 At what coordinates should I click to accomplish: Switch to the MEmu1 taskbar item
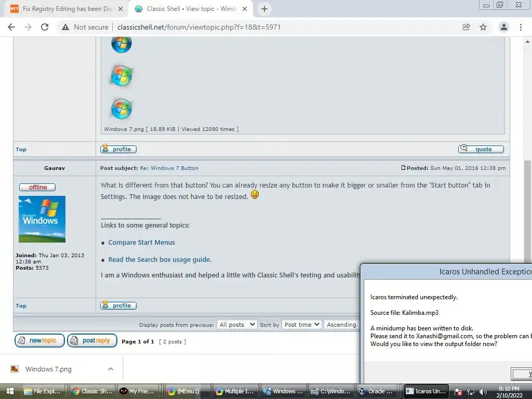(x=188, y=392)
